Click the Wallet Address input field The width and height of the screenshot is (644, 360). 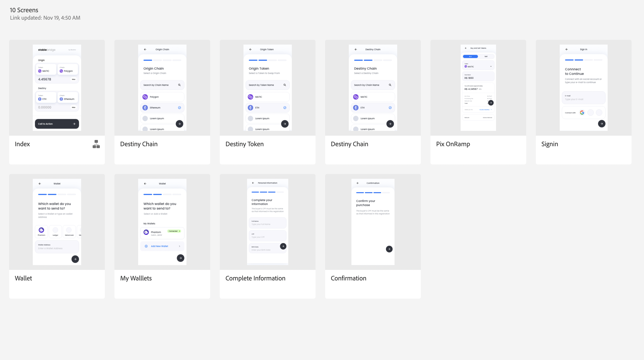(57, 247)
